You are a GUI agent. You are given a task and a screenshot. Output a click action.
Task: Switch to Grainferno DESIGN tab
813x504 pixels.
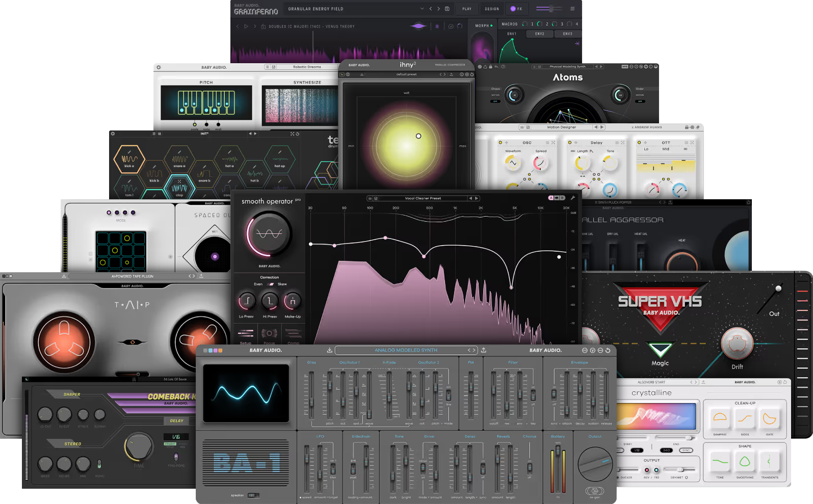coord(492,9)
